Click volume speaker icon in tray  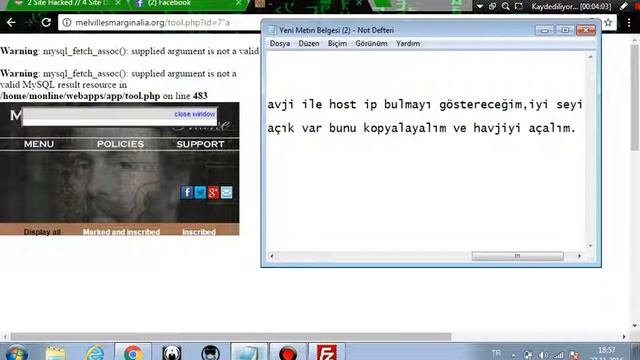(x=543, y=355)
